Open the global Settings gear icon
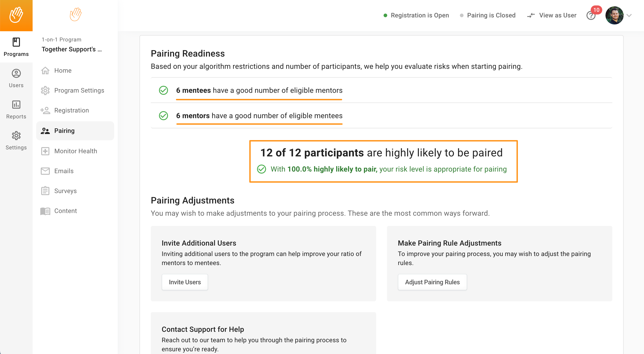 [16, 136]
